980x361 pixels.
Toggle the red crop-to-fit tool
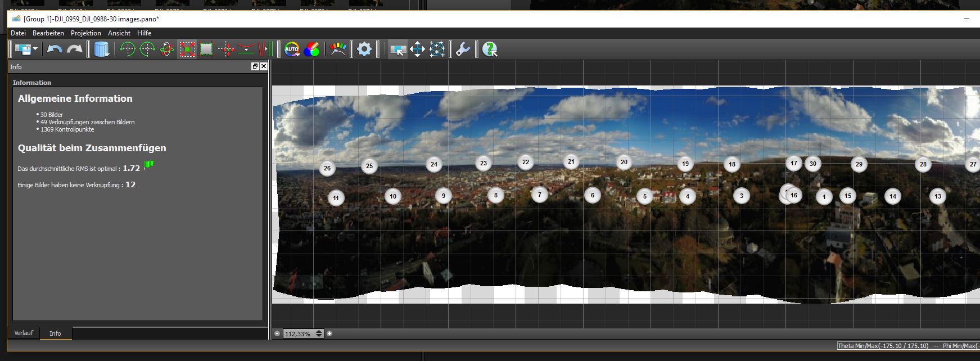pos(187,49)
